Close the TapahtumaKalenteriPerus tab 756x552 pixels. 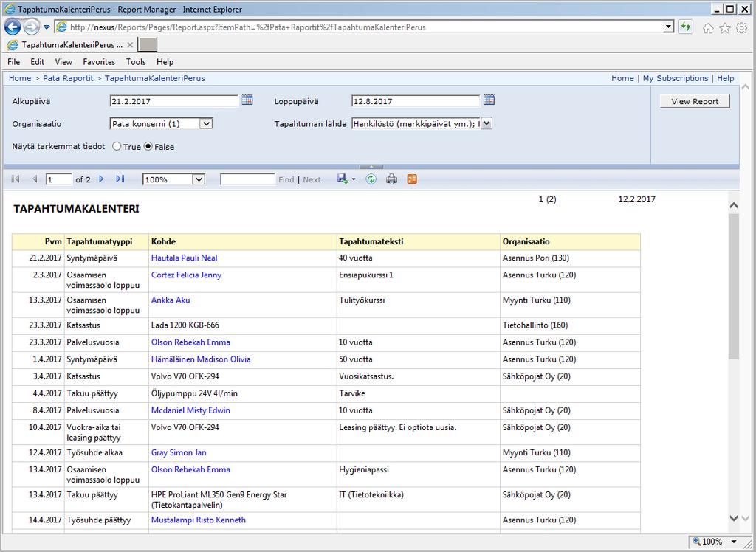pos(130,45)
